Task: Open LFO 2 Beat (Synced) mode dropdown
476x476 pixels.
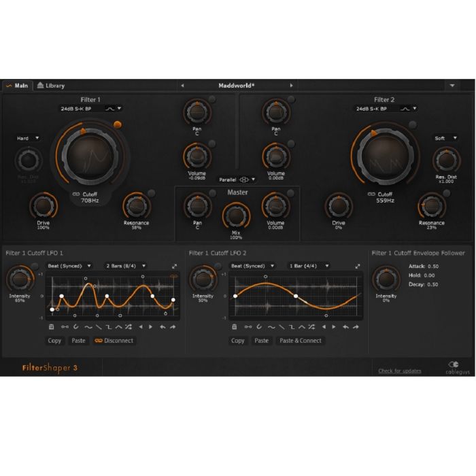Action: 252,266
